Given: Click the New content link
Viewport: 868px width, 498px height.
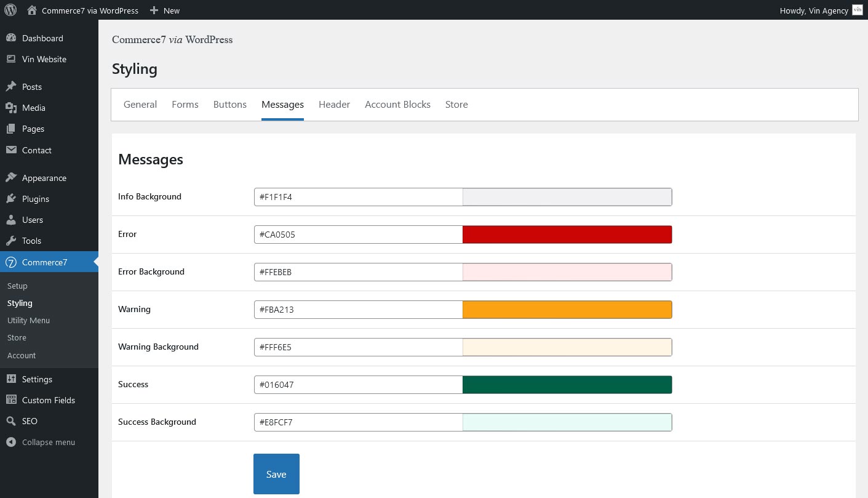Looking at the screenshot, I should click(165, 10).
